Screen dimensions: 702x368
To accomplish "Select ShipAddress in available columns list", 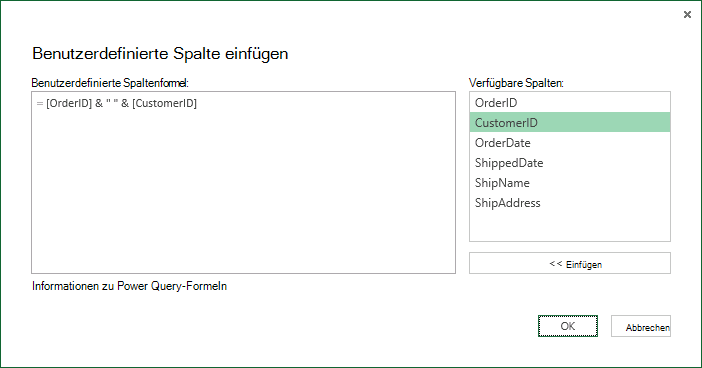I will (570, 203).
